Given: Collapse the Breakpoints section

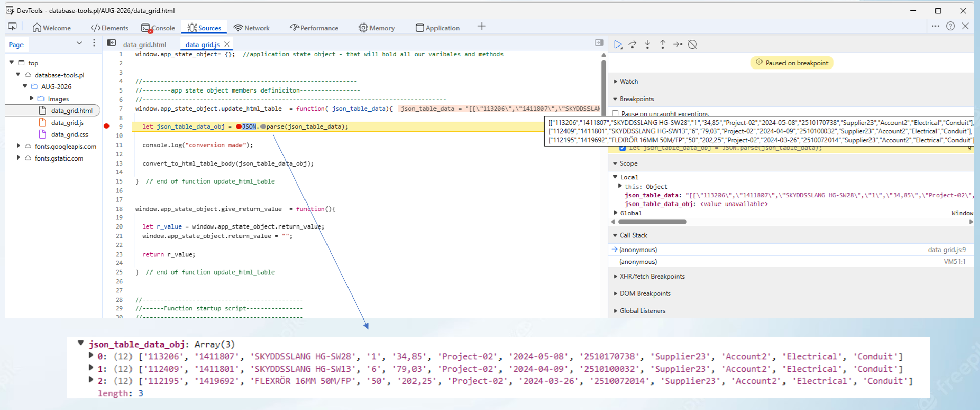Looking at the screenshot, I should (x=616, y=99).
